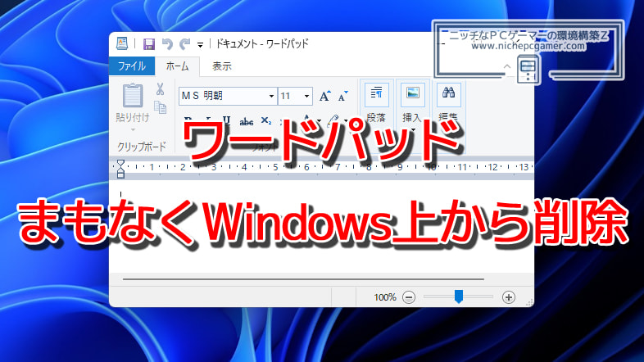The width and height of the screenshot is (644, 362).
Task: Toggle subscript formatting
Action: coord(266,120)
